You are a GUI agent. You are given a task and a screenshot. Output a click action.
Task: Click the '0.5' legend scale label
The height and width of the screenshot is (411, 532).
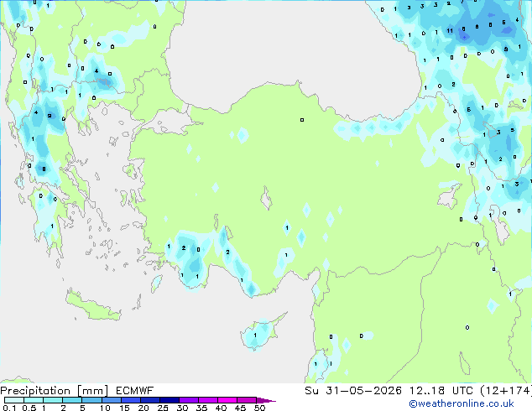tap(29, 408)
